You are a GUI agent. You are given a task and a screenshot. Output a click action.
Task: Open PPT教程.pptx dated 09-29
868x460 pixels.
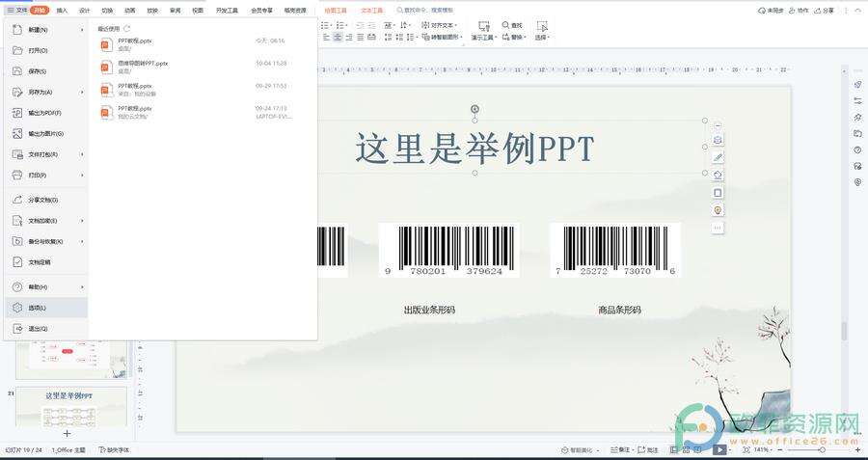tap(197, 90)
